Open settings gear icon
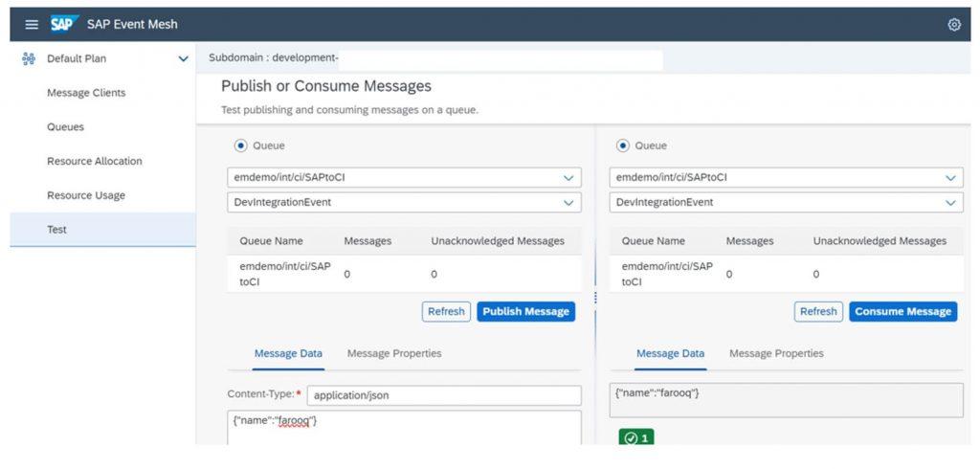 pyautogui.click(x=954, y=24)
